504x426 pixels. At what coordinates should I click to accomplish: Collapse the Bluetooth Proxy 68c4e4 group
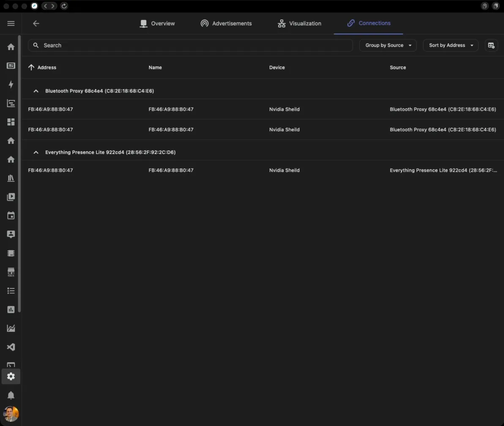[x=36, y=91]
